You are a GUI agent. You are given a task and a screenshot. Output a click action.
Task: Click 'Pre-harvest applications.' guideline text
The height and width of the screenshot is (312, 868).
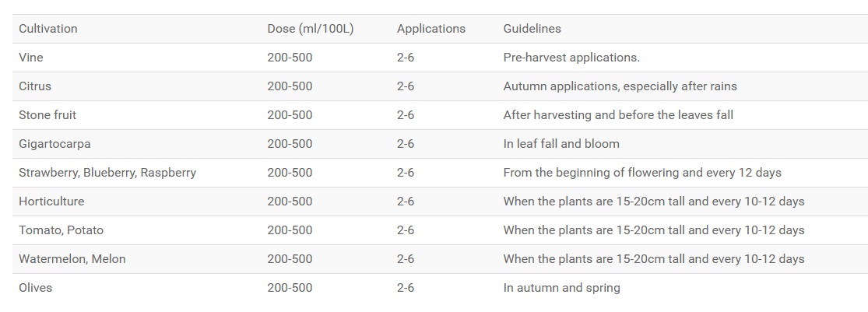pyautogui.click(x=571, y=58)
